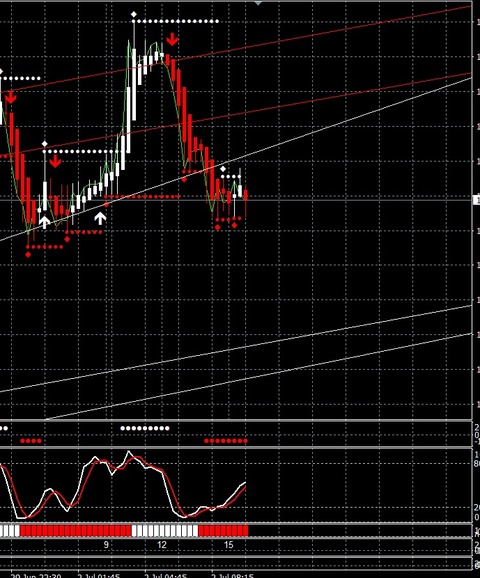Click the white dots row in the indicator window
Image resolution: width=480 pixels, height=578 pixels.
click(145, 428)
